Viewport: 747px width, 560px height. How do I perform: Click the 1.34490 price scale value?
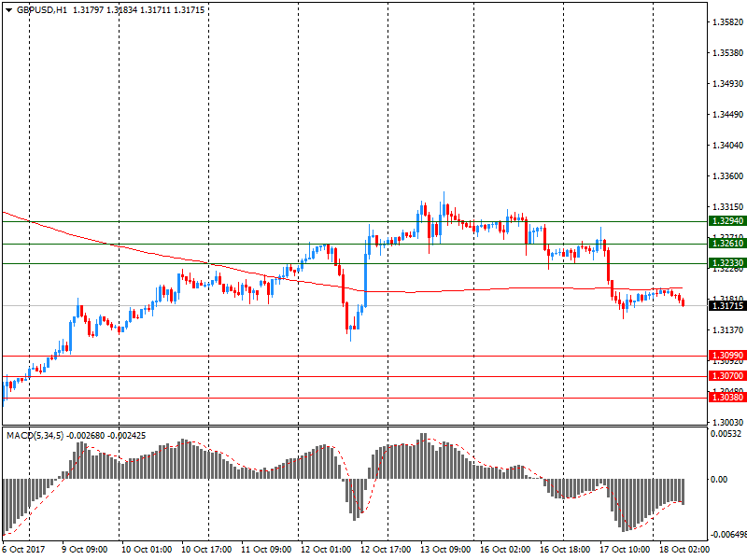[728, 114]
